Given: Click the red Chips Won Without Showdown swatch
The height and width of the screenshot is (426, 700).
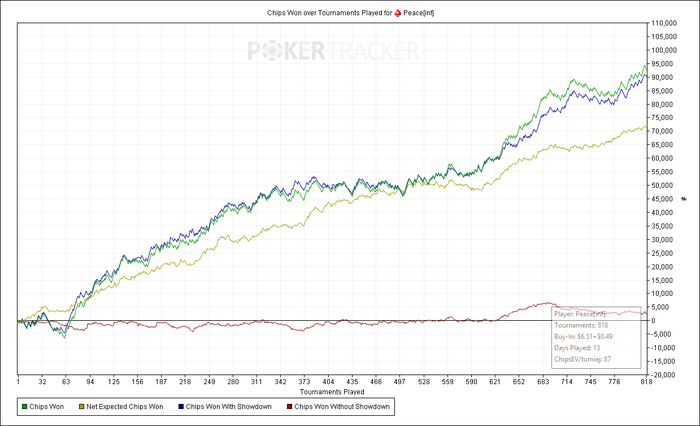Looking at the screenshot, I should point(289,407).
